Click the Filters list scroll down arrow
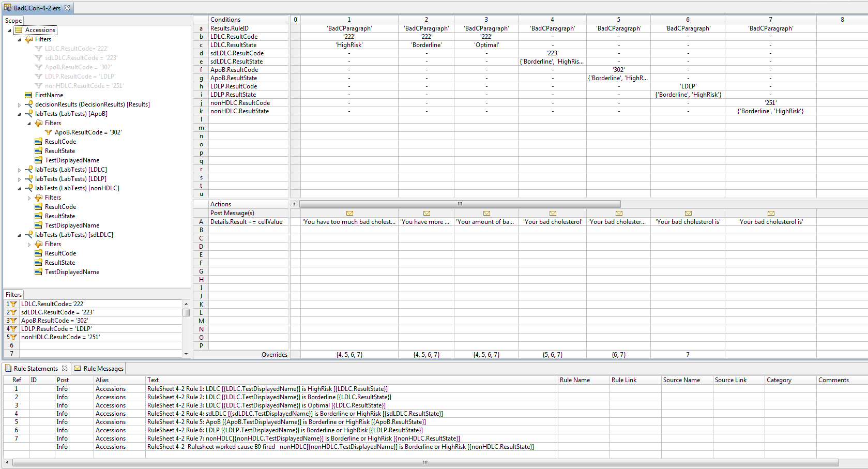868x469 pixels. click(x=186, y=354)
